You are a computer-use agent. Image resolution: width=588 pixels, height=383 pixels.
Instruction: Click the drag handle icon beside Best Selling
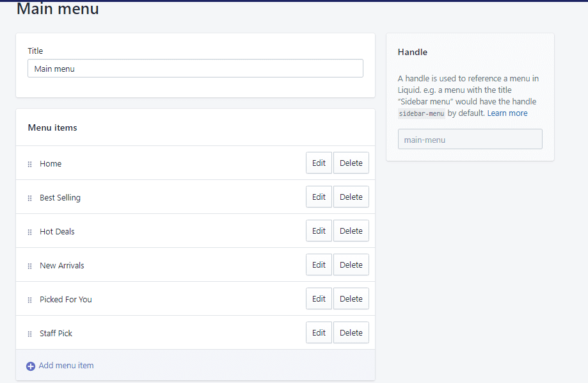29,198
